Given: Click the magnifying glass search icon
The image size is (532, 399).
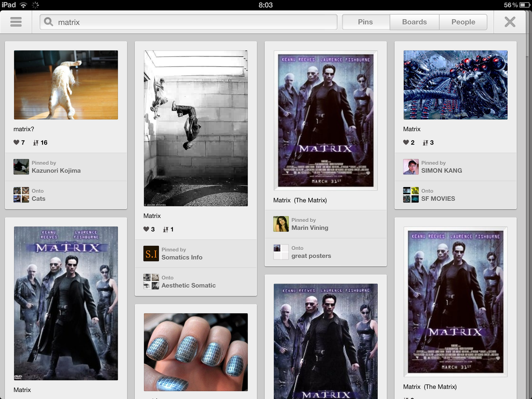Looking at the screenshot, I should [48, 22].
